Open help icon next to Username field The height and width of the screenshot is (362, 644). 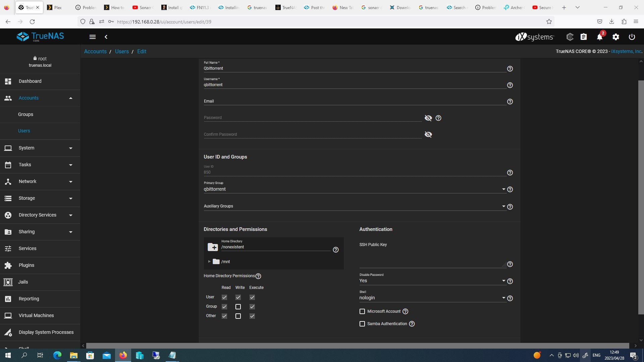(510, 85)
